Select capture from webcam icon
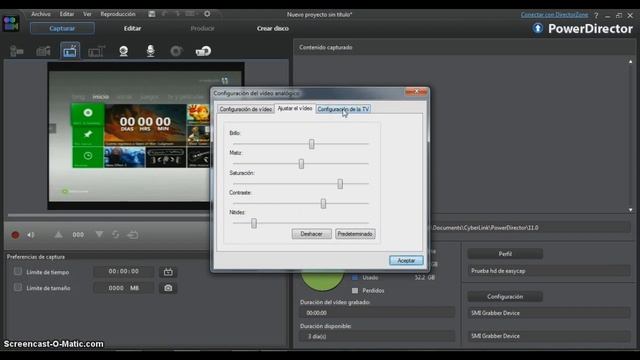Viewport: 640px width, 360px height. click(123, 51)
